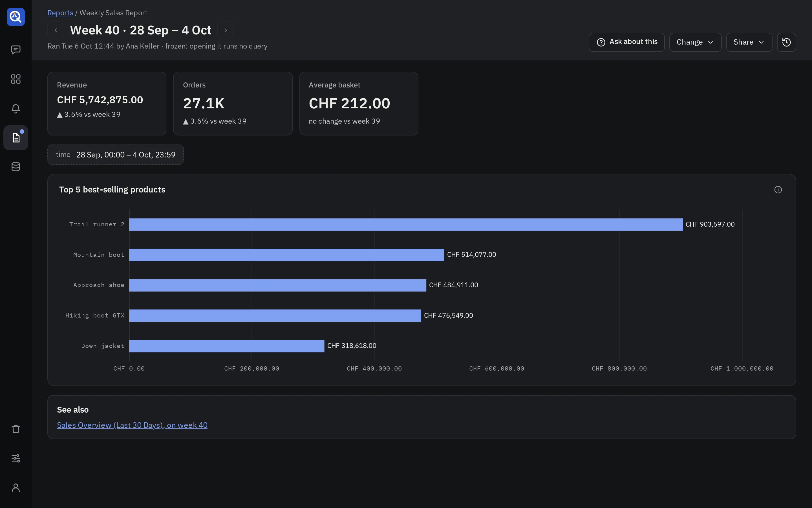Click the Down jacket bar
The height and width of the screenshot is (508, 812).
[226, 346]
